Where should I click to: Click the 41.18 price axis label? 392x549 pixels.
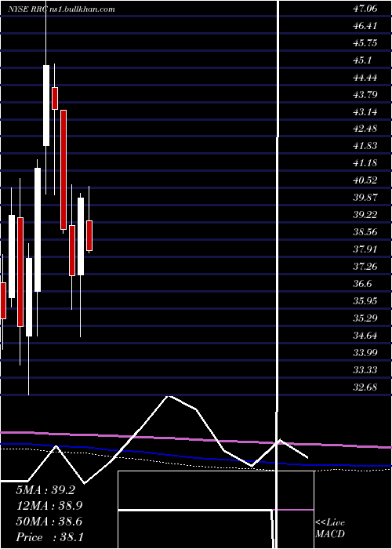(x=365, y=163)
